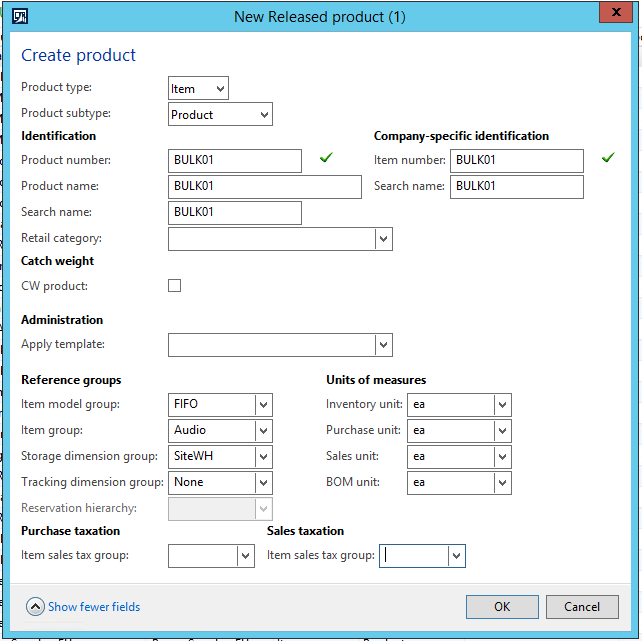642x641 pixels.
Task: Expand the Apply template dropdown
Action: 383,345
